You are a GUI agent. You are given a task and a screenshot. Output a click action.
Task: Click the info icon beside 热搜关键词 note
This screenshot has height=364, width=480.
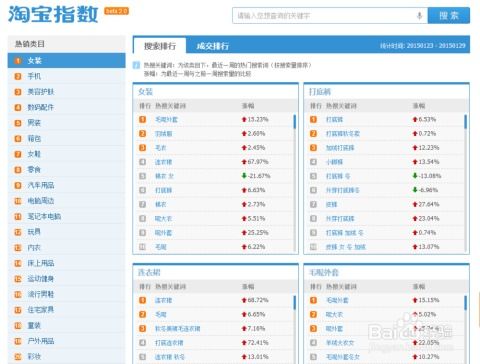(136, 65)
